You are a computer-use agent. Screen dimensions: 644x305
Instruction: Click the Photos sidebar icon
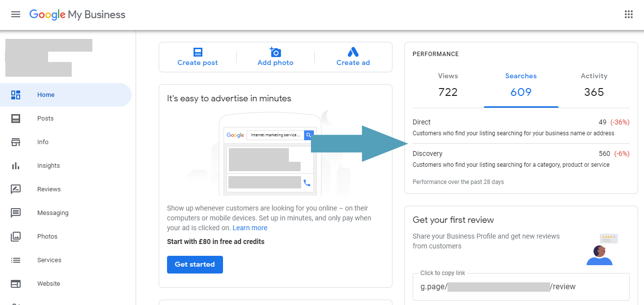click(16, 237)
